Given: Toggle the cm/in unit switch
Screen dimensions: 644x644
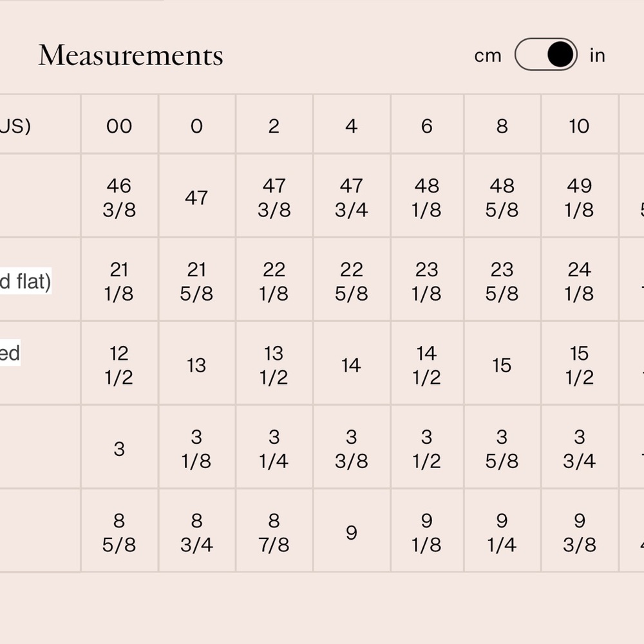Looking at the screenshot, I should [546, 54].
